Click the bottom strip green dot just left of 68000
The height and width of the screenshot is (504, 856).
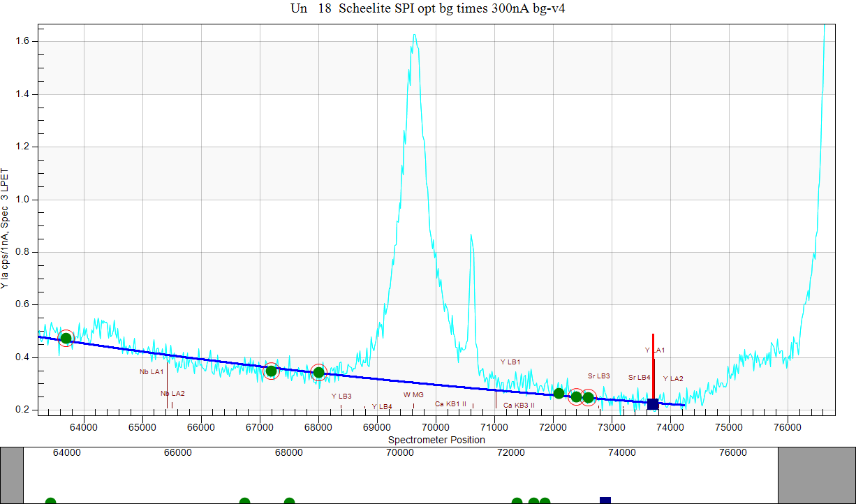[x=289, y=501]
